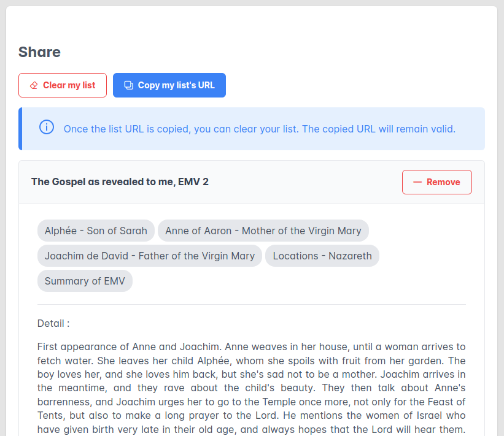Click the divider line below the tags
The width and height of the screenshot is (504, 436).
[251, 304]
